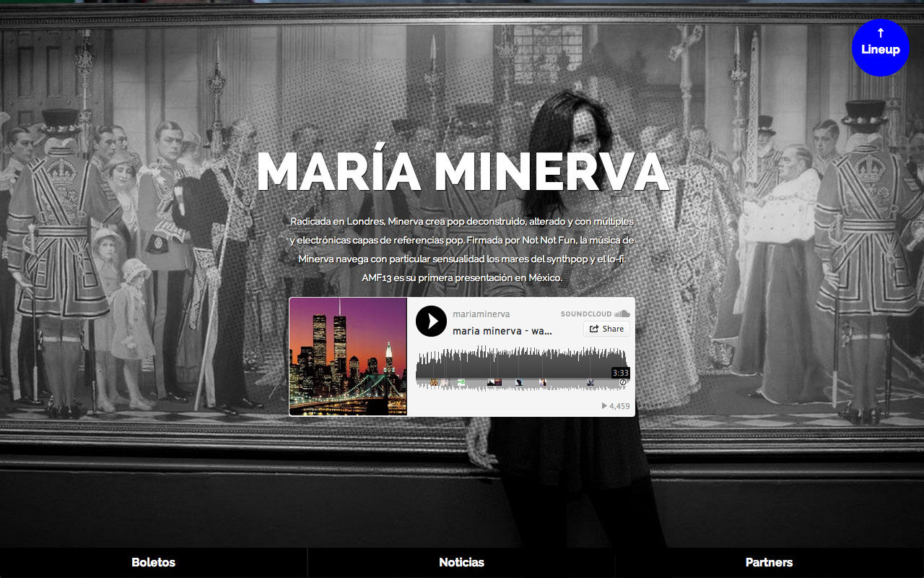
Task: Open the mariaminerva artist profile link
Action: point(481,314)
